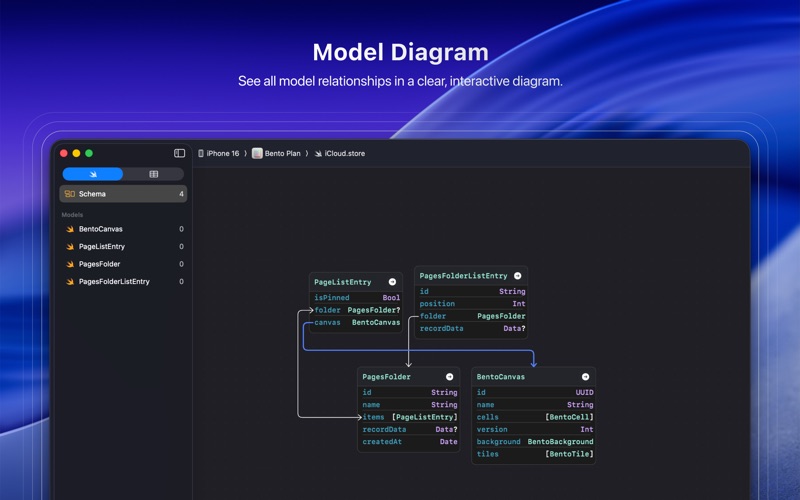Click the tiles [BentoTile] property
Viewport: 800px width, 500px height.
click(x=534, y=454)
